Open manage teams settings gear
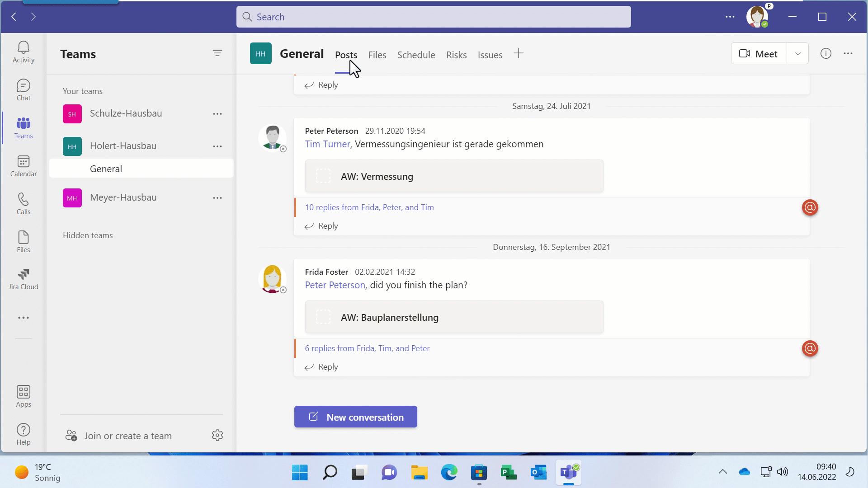 (217, 435)
